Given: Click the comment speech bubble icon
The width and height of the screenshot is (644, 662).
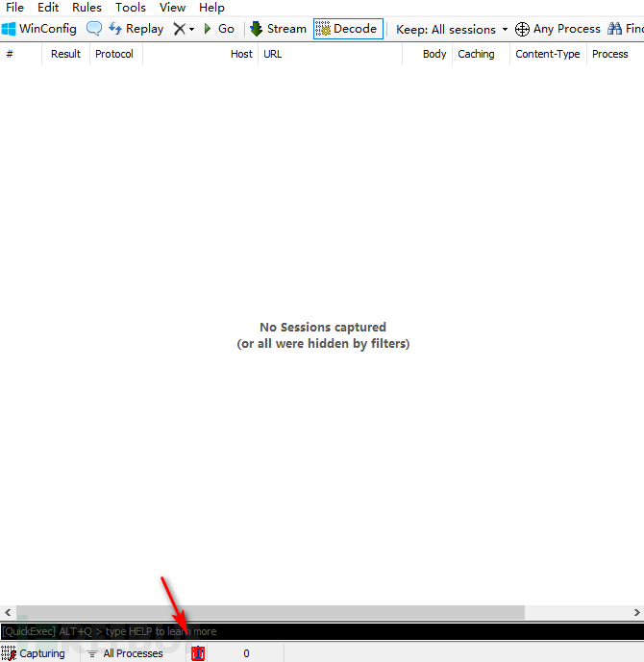Looking at the screenshot, I should [94, 29].
